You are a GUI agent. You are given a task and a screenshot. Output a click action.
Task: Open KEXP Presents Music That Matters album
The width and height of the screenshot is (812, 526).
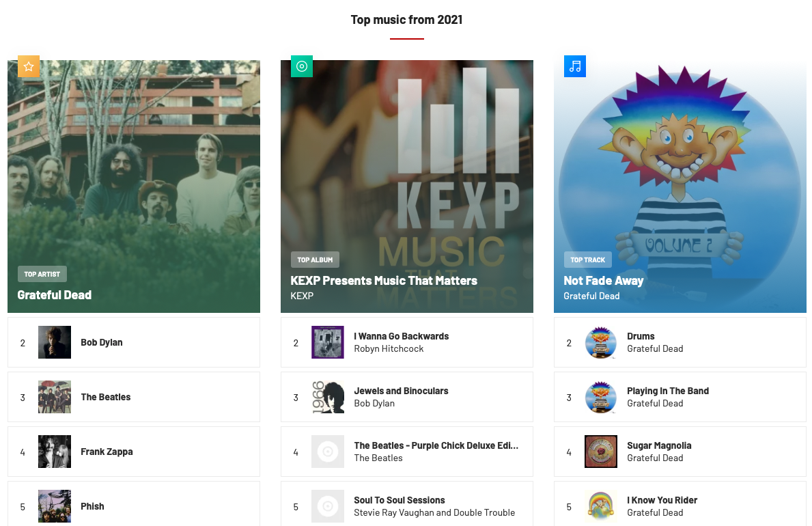coord(384,280)
